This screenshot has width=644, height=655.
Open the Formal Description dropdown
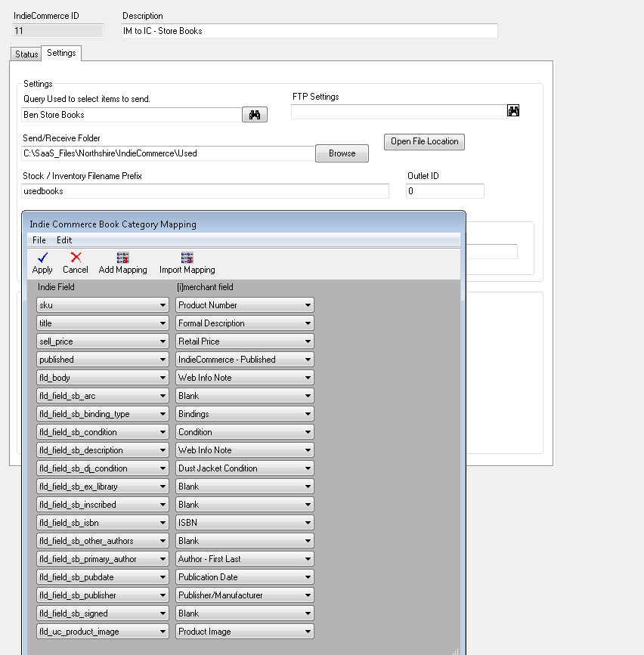click(x=244, y=323)
